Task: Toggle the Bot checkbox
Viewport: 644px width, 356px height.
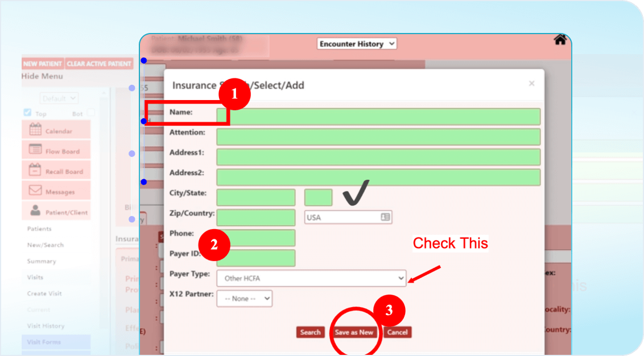Action: point(91,112)
